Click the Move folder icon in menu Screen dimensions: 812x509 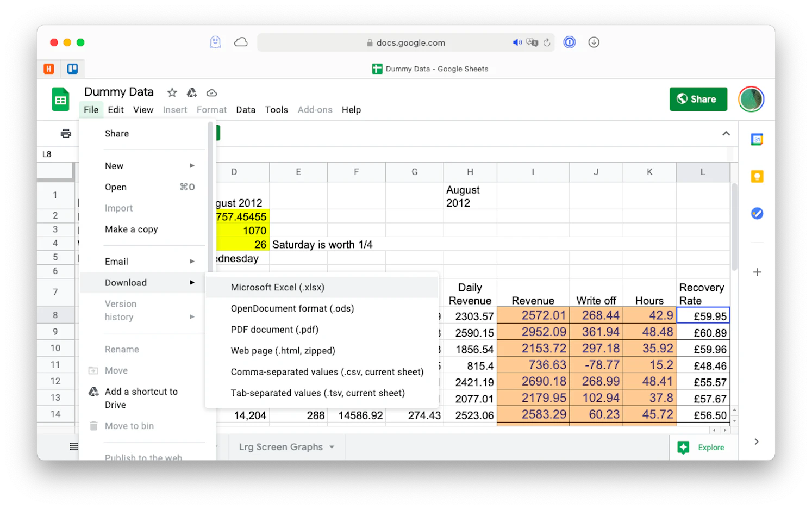click(93, 371)
